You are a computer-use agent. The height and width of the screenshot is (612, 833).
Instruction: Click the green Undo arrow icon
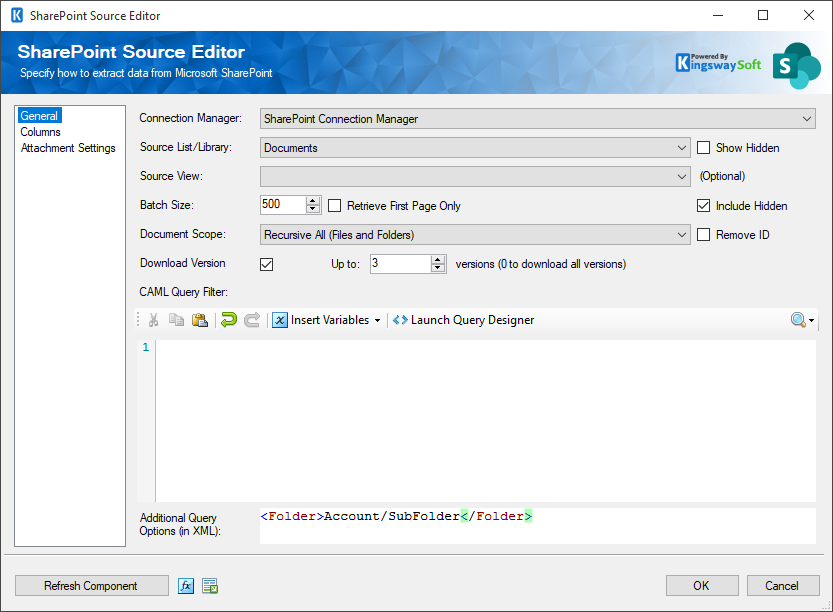[229, 320]
